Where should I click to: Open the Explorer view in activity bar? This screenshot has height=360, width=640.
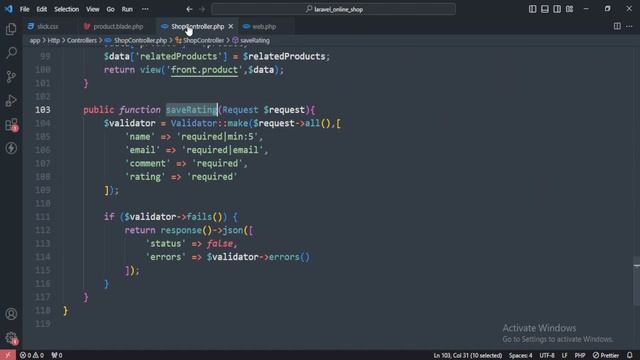point(11,29)
